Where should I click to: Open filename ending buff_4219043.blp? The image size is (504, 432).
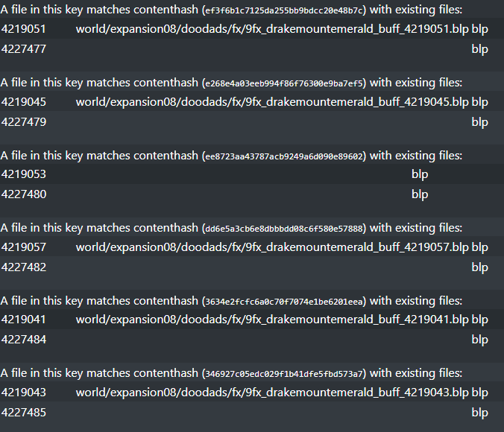[272, 393]
